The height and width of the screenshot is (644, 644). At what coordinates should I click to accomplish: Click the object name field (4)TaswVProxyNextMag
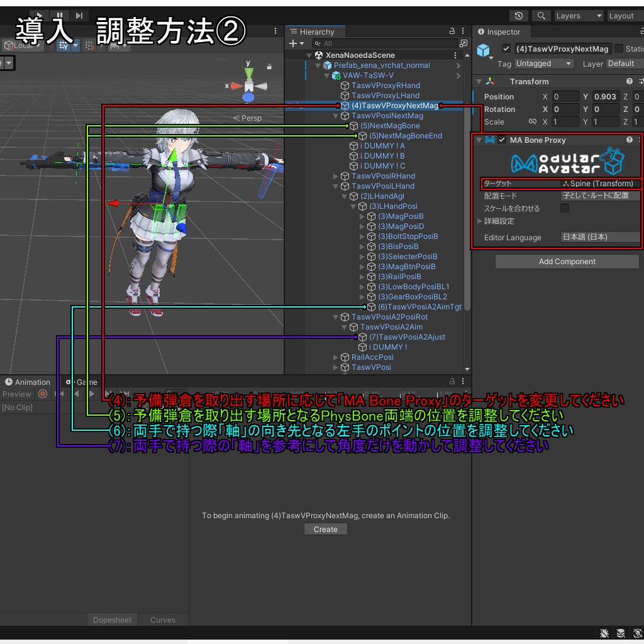click(x=562, y=49)
